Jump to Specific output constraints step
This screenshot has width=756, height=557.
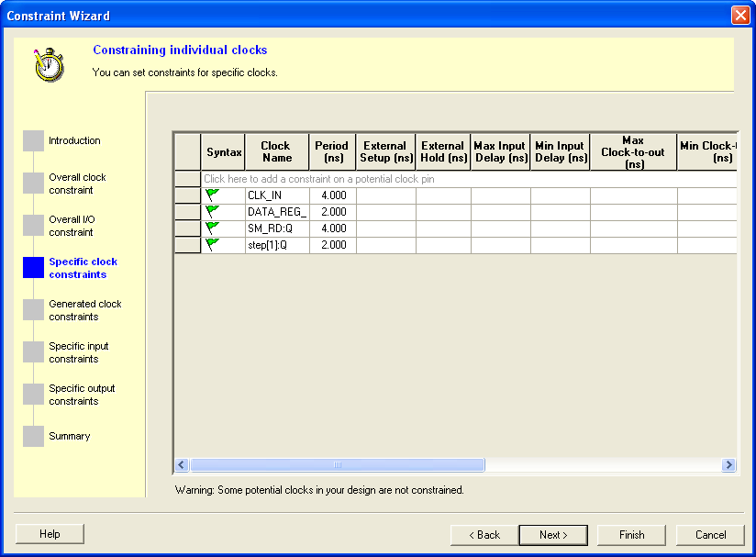point(69,395)
